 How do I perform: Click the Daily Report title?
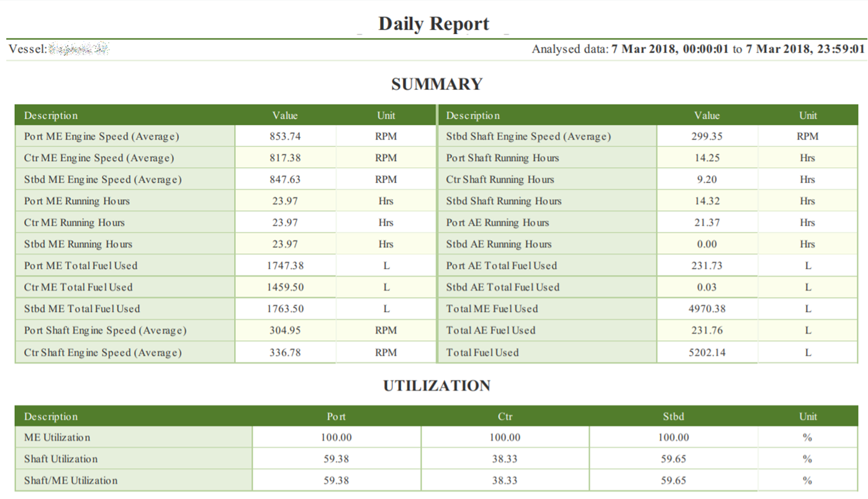click(433, 24)
